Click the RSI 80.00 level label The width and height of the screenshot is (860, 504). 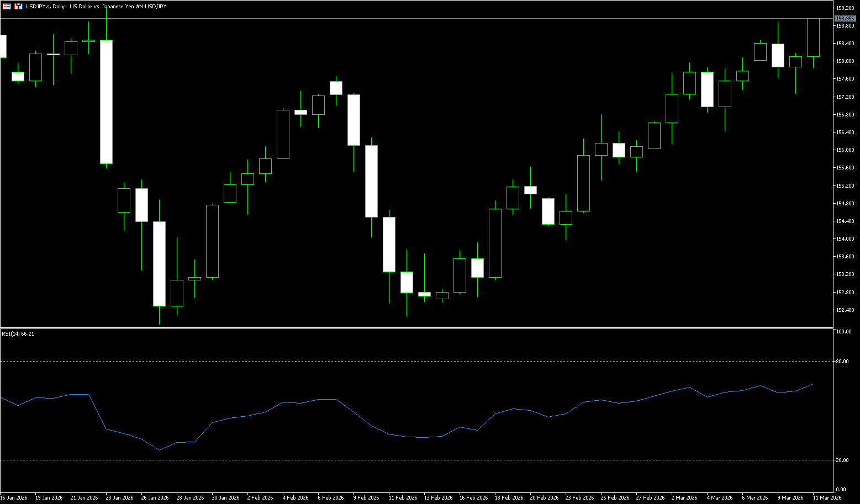(x=843, y=362)
